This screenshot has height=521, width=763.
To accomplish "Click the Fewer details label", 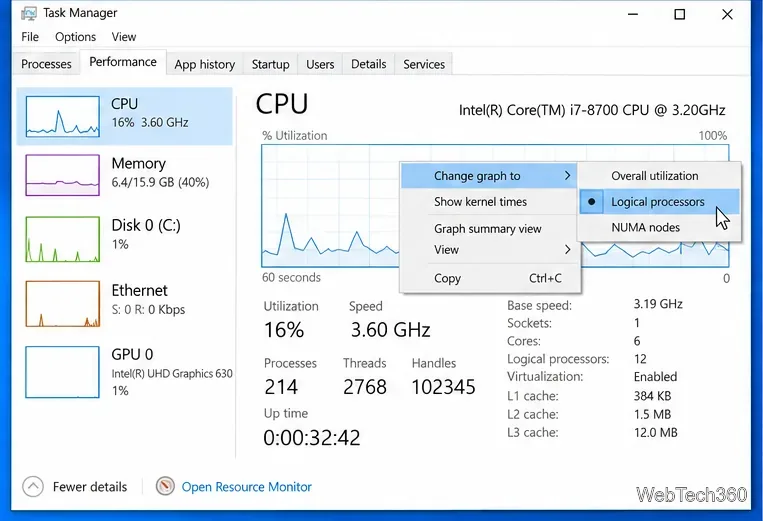I will tap(90, 487).
